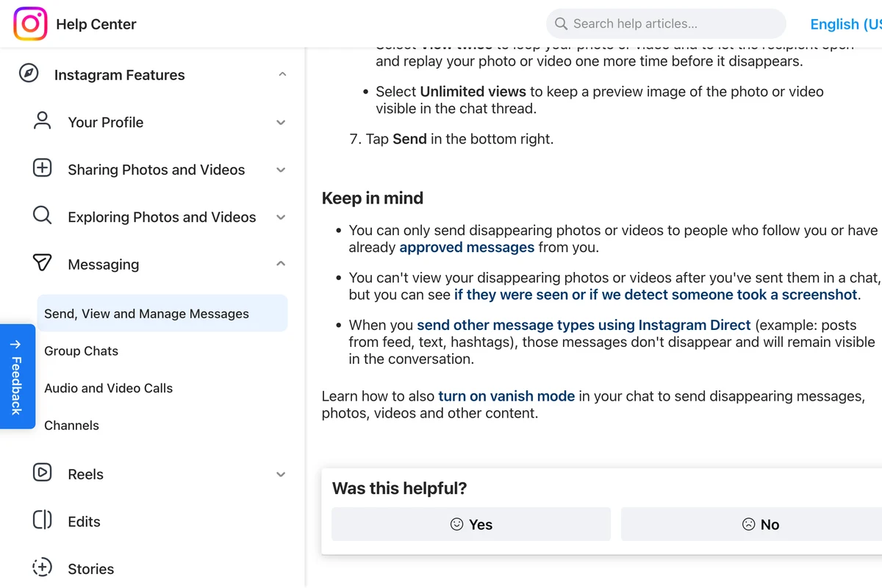This screenshot has height=588, width=882.
Task: Click the Instagram Features compass icon
Action: [x=29, y=74]
